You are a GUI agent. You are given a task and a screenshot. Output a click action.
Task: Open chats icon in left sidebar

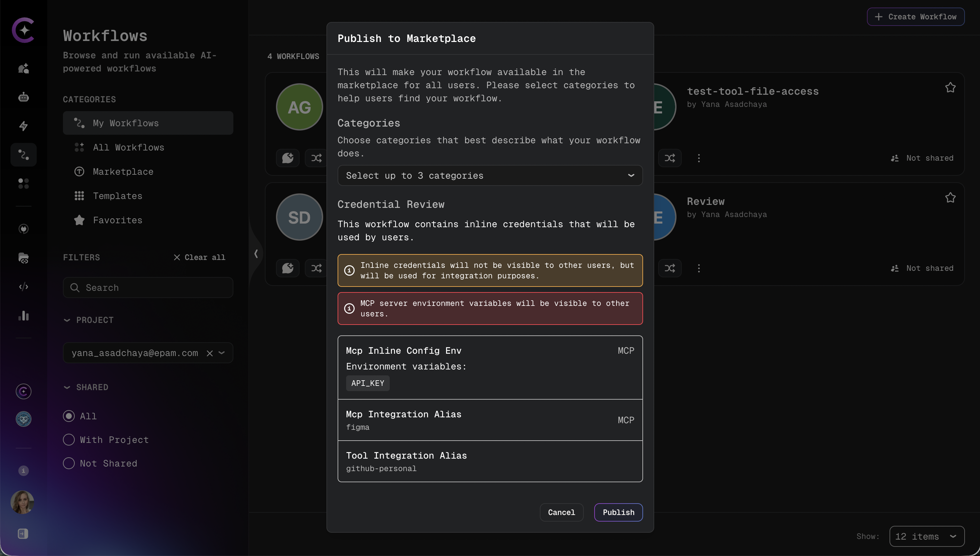coord(23,69)
